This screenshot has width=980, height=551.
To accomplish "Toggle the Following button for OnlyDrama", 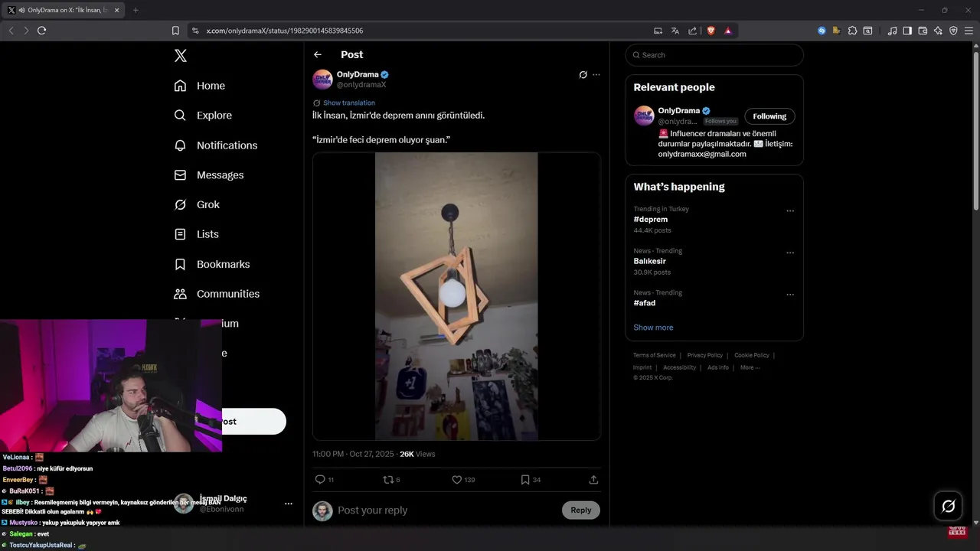I will click(x=769, y=116).
